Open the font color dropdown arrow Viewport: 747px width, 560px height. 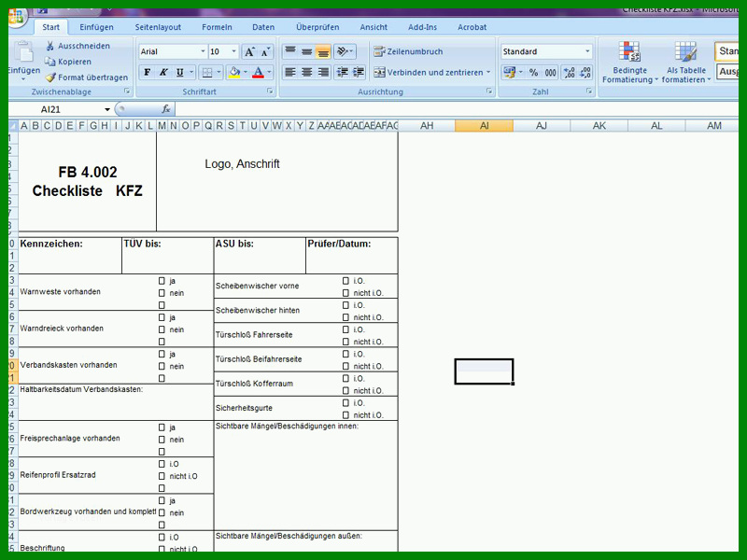click(x=269, y=73)
